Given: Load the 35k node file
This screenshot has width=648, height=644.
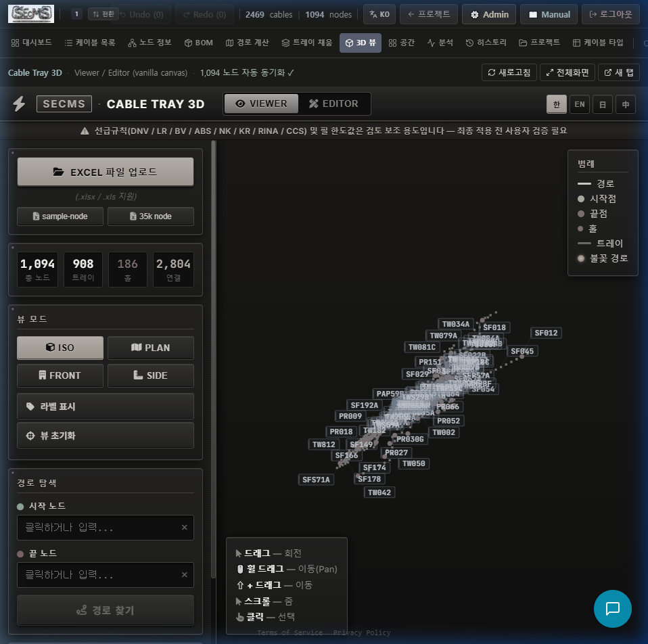Looking at the screenshot, I should (151, 216).
